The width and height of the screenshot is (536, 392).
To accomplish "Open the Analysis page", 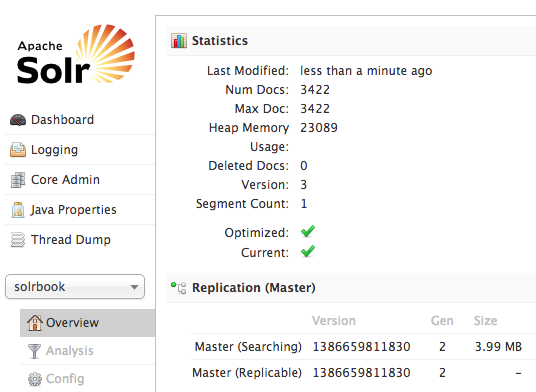I will click(70, 351).
